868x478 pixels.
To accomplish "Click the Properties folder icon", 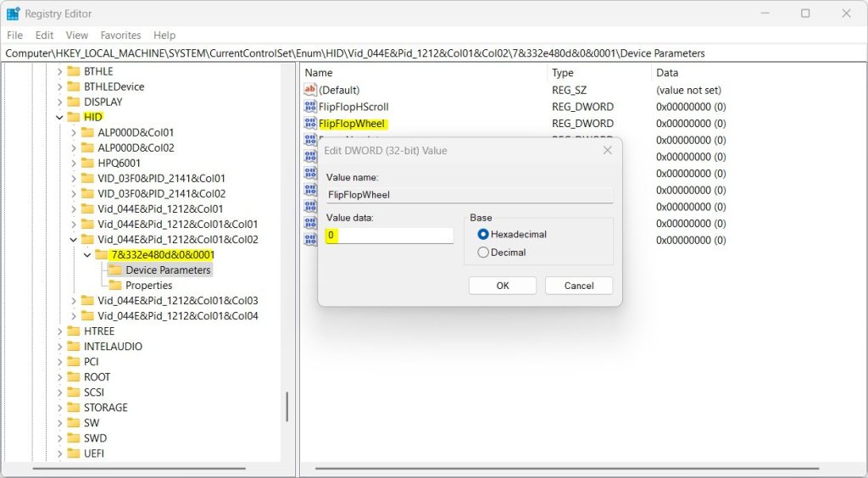I will [x=115, y=285].
